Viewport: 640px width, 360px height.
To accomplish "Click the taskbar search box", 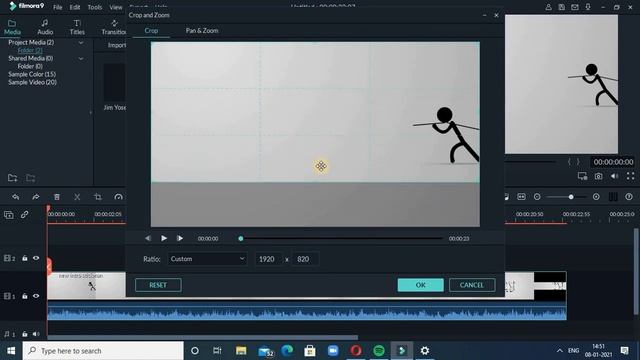I will [x=103, y=351].
